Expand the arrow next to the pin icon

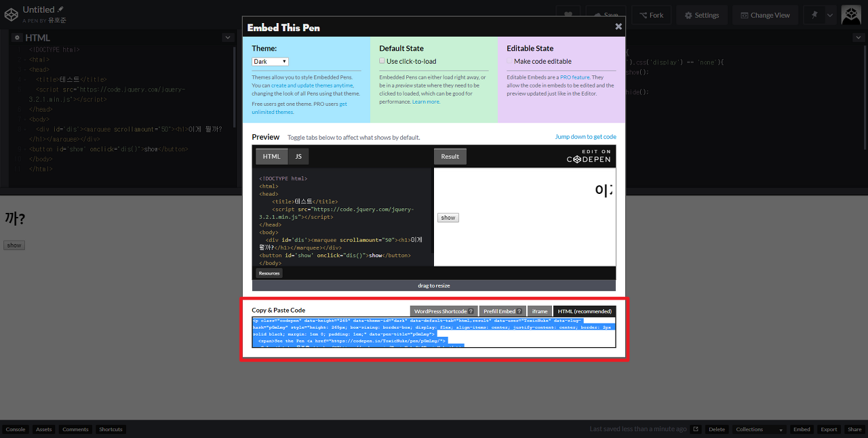829,15
